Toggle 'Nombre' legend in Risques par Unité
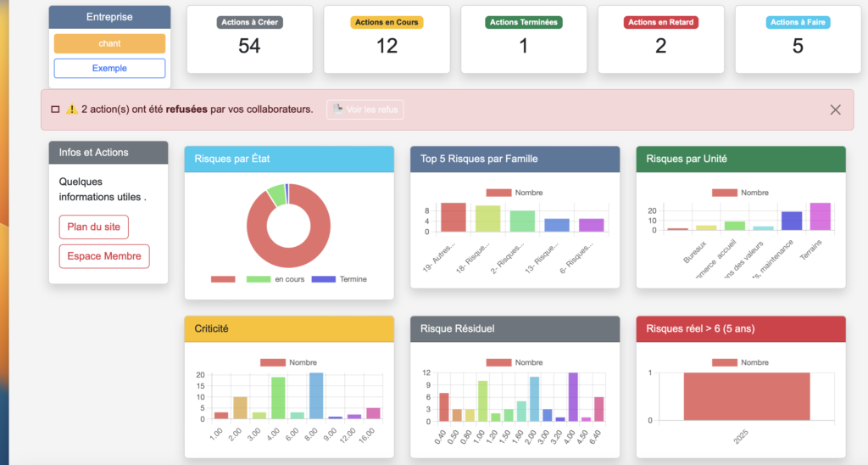This screenshot has height=465, width=868. (x=740, y=193)
